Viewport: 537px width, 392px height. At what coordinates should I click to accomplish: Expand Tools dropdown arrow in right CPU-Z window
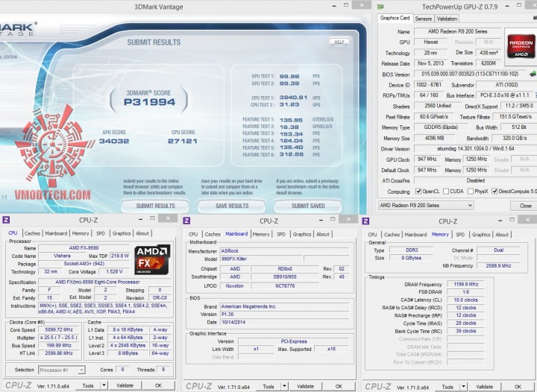pos(464,387)
